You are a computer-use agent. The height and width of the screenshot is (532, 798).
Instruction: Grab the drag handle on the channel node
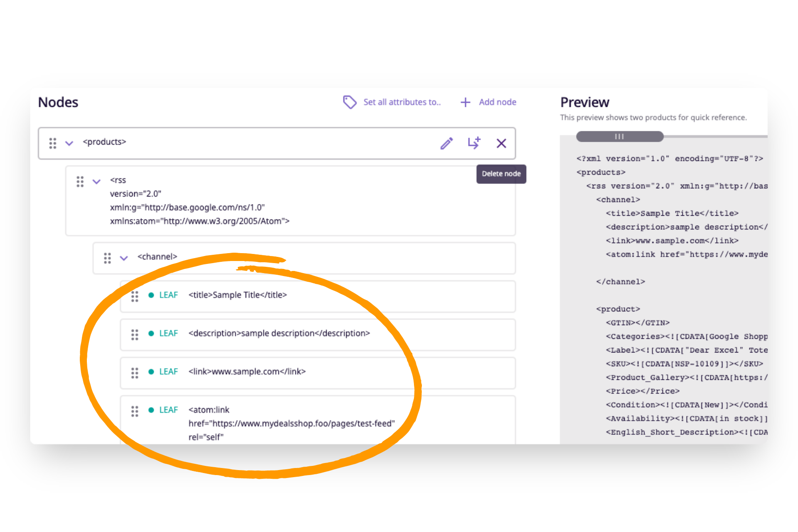point(108,258)
